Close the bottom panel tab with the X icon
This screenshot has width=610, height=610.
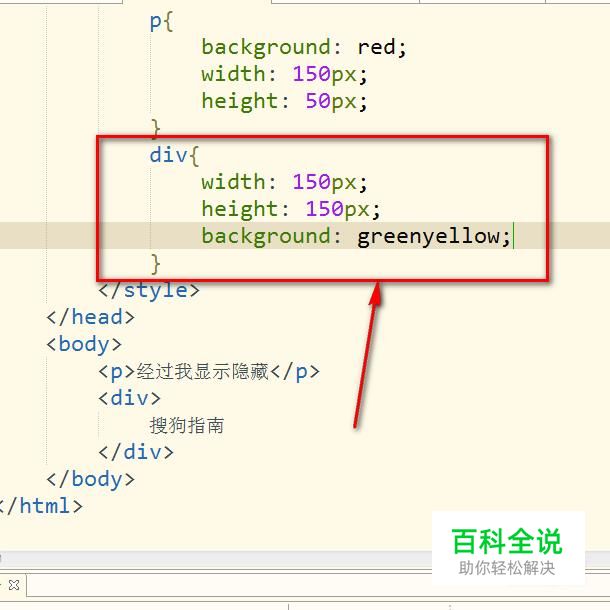14,585
